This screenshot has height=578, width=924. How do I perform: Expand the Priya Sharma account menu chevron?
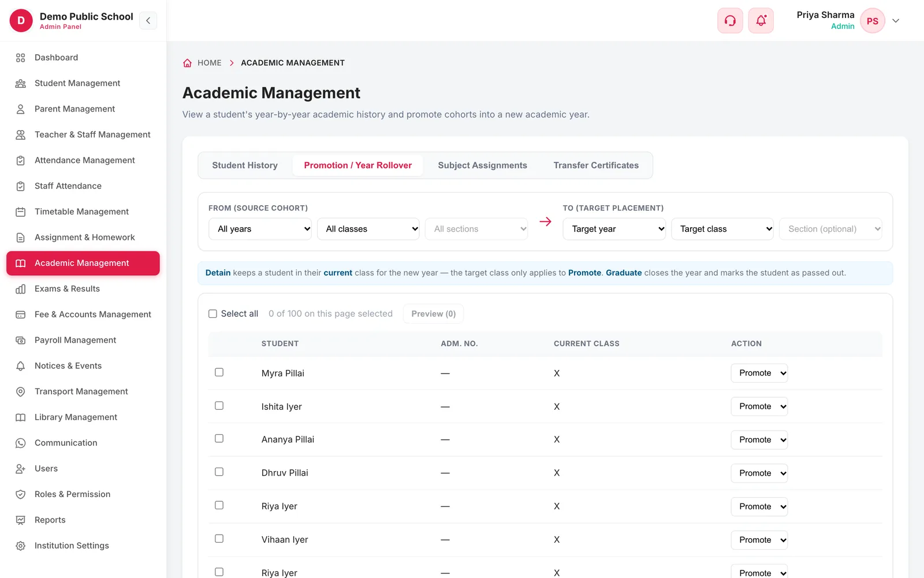point(896,21)
